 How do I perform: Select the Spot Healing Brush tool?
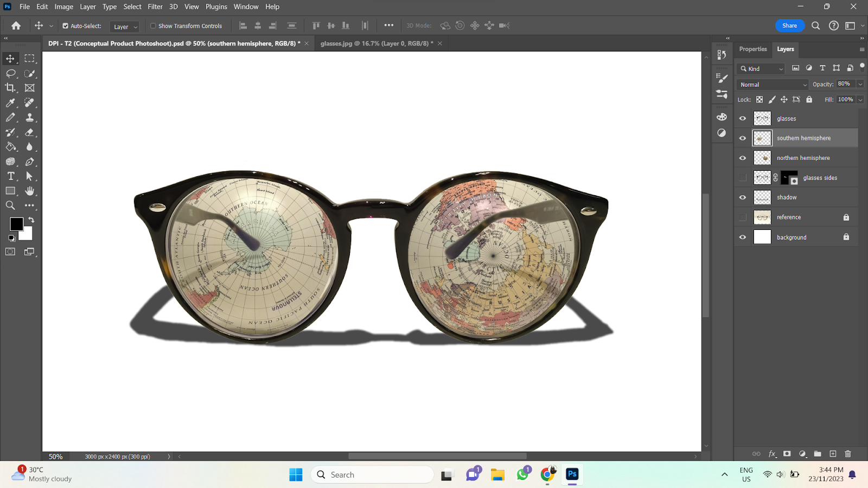[29, 102]
